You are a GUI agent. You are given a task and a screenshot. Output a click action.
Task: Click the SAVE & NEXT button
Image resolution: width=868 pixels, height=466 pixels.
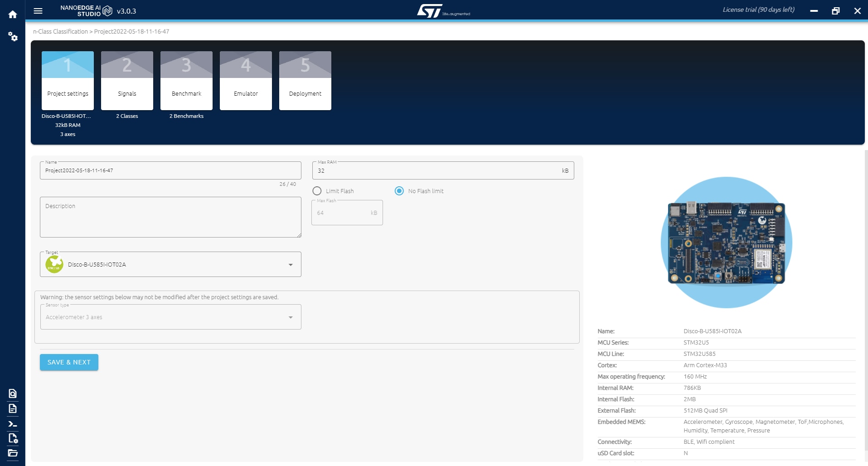pos(69,362)
